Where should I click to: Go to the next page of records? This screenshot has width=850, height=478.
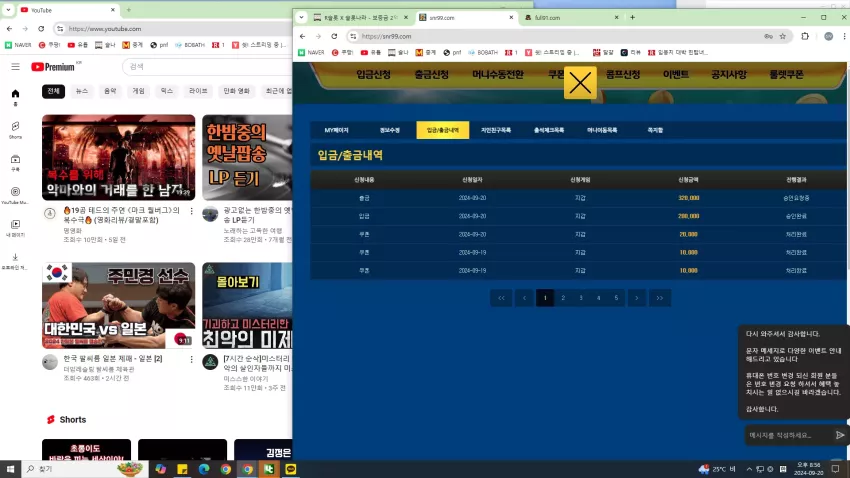coord(636,298)
